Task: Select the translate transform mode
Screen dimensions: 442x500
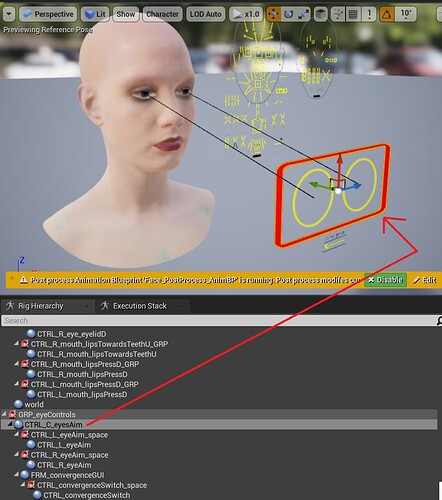Action: click(x=273, y=14)
